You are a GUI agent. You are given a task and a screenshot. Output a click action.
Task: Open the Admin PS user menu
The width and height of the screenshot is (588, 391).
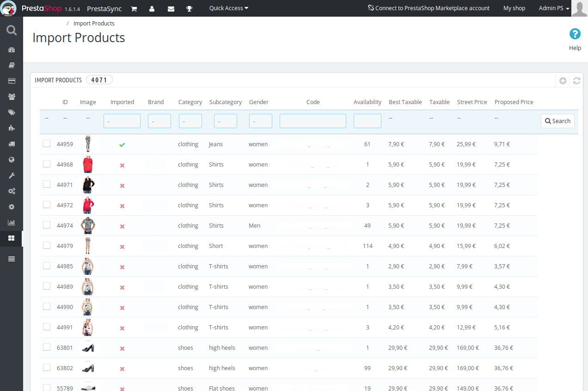tap(554, 8)
